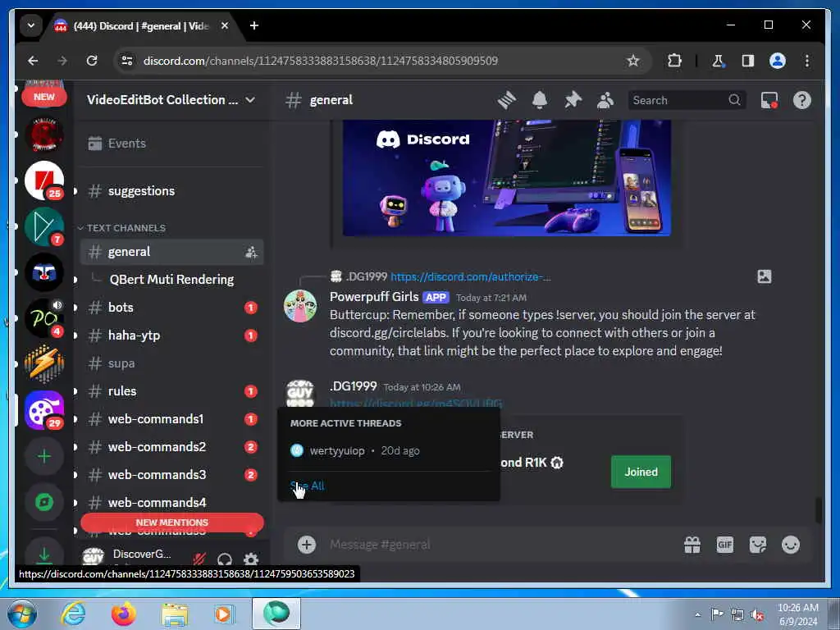Click the NEW MENTIONS pill
Screen dimensions: 840x630
(x=172, y=523)
